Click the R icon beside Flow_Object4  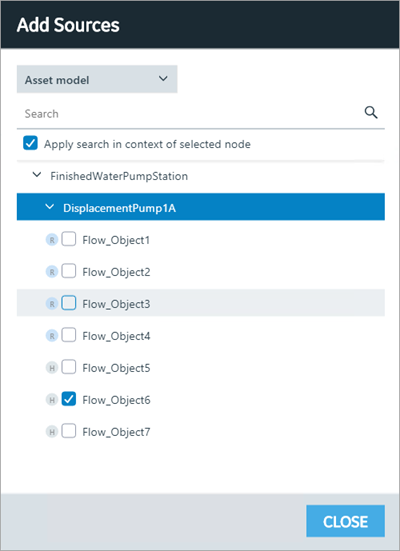[x=52, y=336]
